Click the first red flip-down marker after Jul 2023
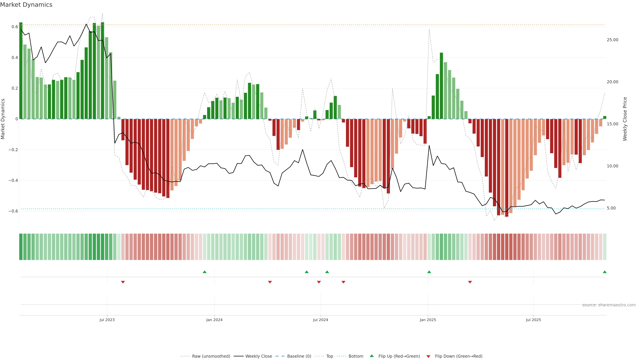This screenshot has height=362, width=644. point(123,282)
